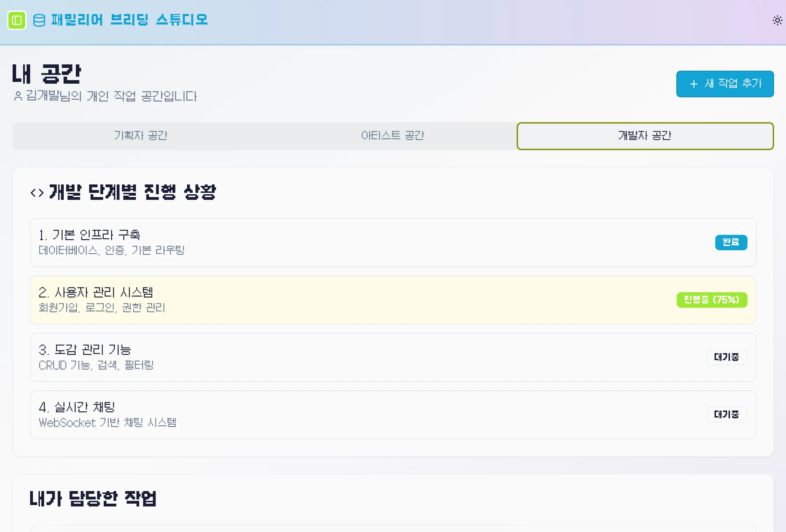
Task: Click the 내가 담당한 작업 heading
Action: (93, 498)
